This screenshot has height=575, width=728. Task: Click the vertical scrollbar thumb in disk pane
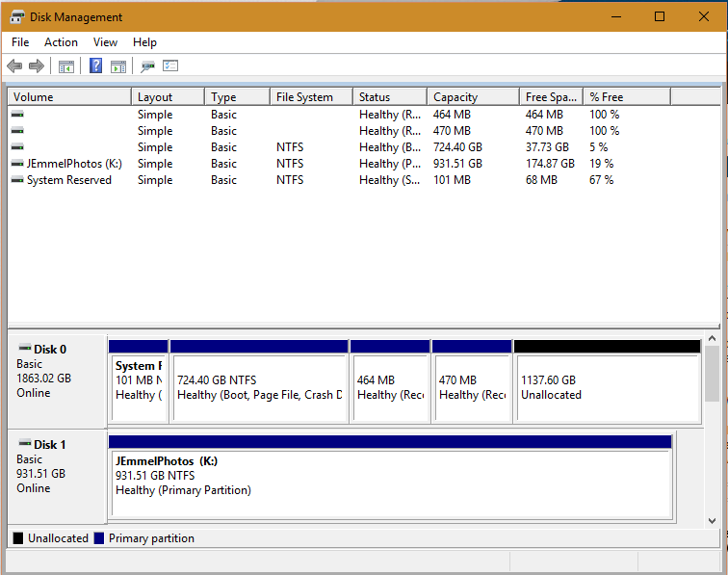click(x=712, y=374)
